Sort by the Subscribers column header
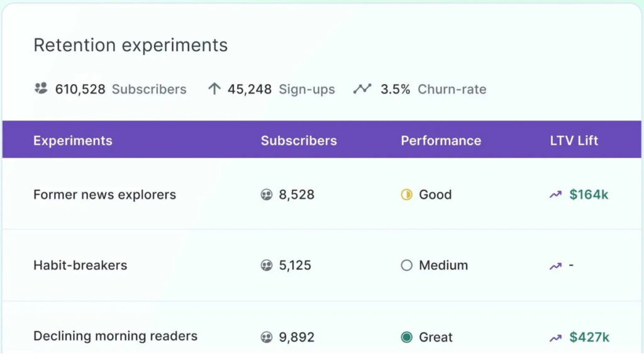 299,140
